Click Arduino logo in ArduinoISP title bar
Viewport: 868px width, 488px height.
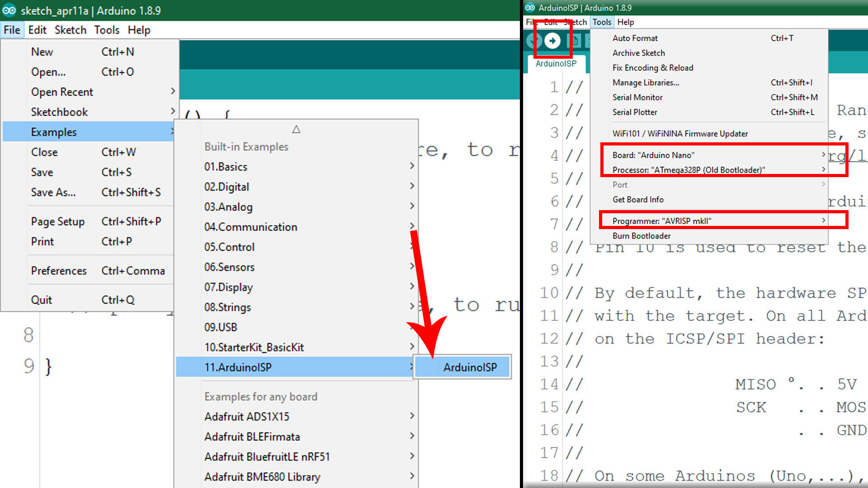point(530,8)
